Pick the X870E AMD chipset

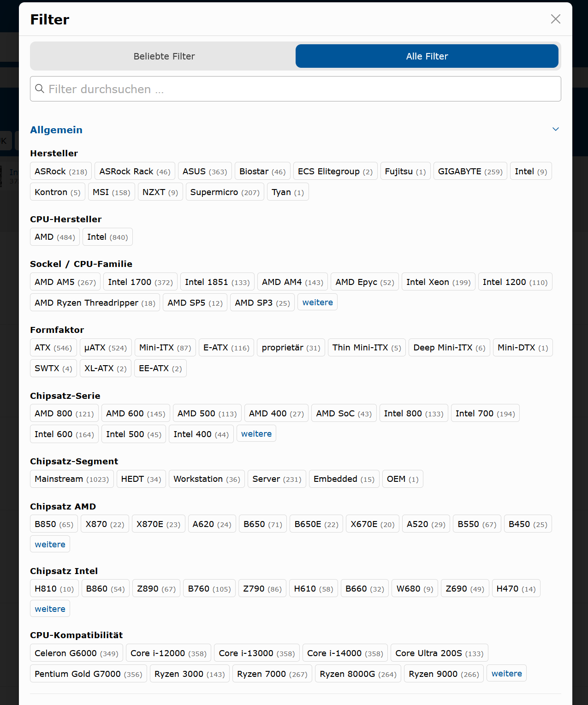click(158, 524)
